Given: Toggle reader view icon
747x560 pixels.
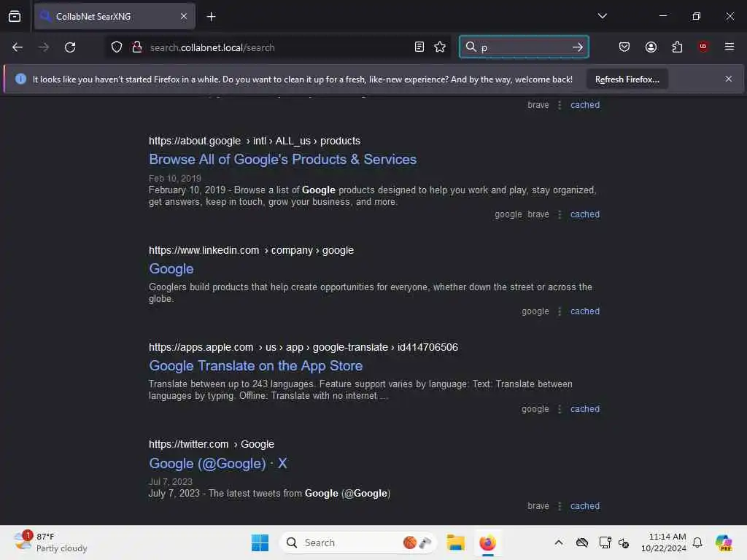Looking at the screenshot, I should coord(419,47).
